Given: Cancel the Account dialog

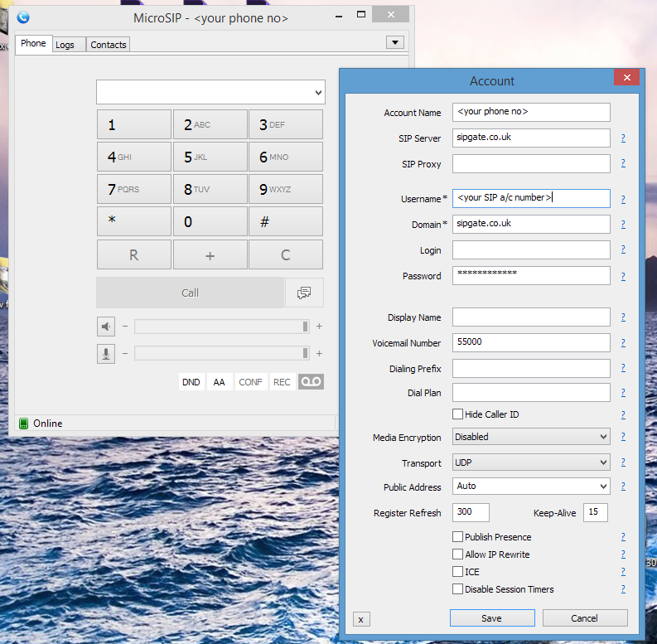Looking at the screenshot, I should (585, 618).
